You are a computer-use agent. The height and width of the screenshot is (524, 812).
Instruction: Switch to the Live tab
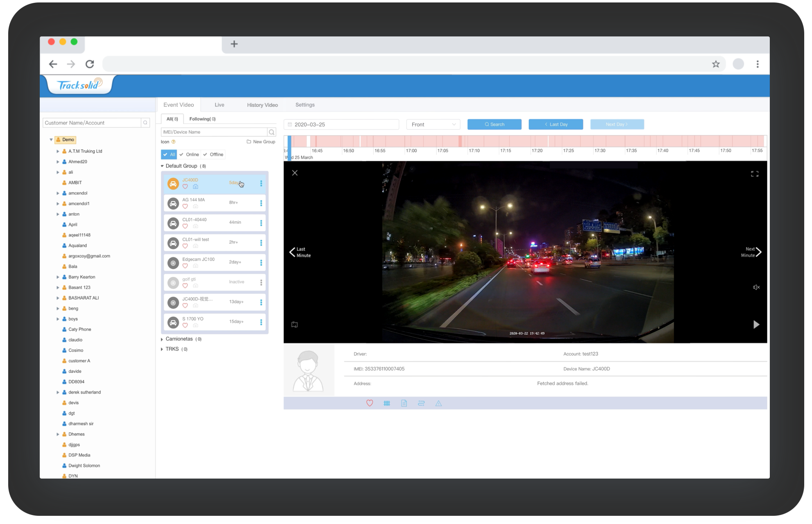[x=219, y=105]
